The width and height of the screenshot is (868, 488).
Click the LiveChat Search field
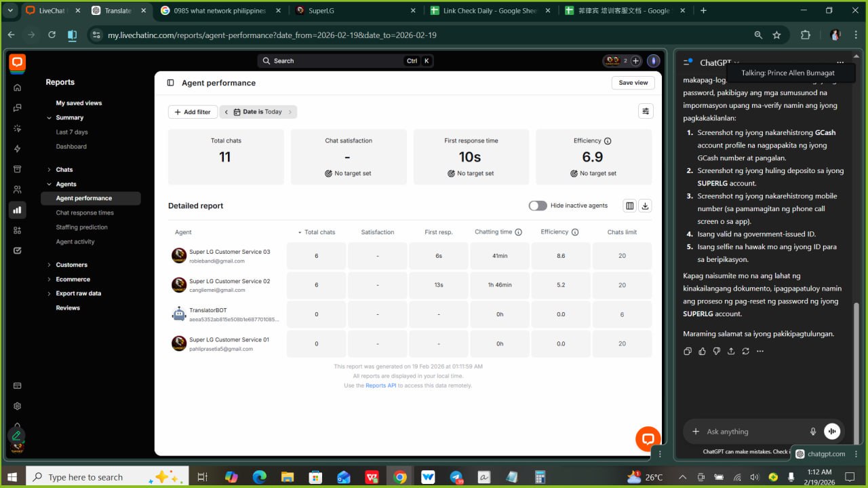tap(345, 61)
